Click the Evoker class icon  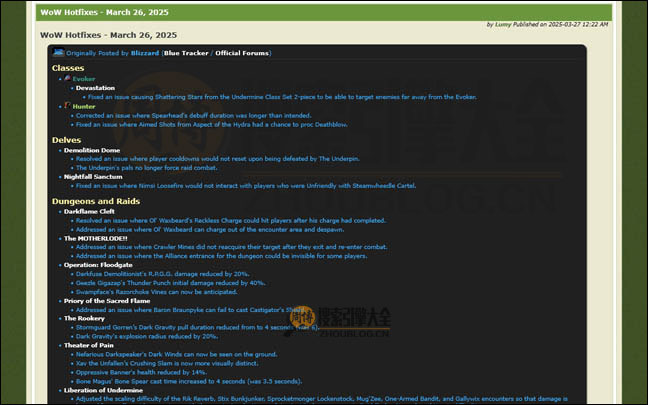point(67,78)
